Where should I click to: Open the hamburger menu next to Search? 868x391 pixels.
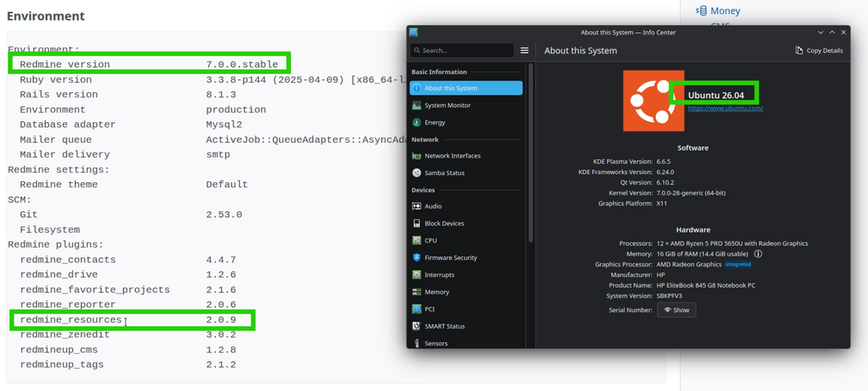pos(525,50)
